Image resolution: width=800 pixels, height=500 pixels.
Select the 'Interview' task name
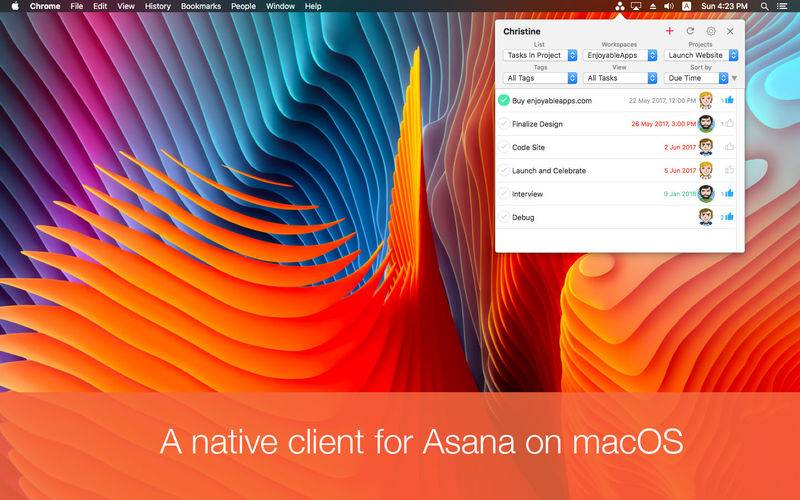coord(528,194)
